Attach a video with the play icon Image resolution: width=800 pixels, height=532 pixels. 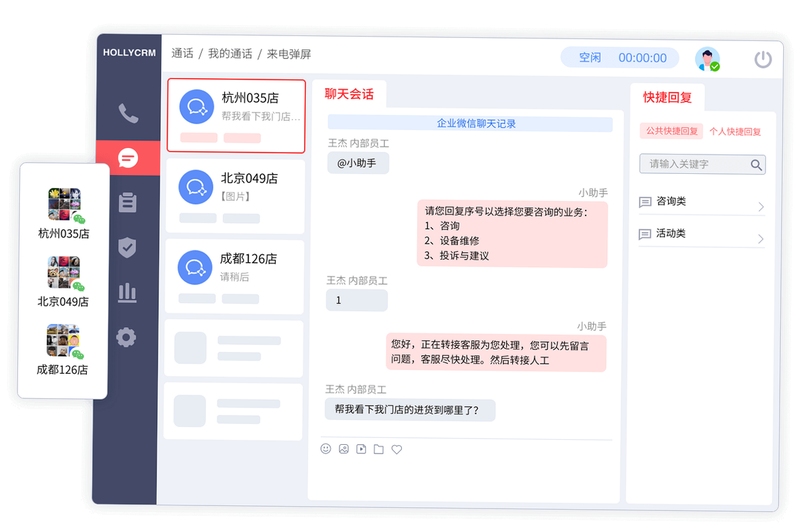361,449
